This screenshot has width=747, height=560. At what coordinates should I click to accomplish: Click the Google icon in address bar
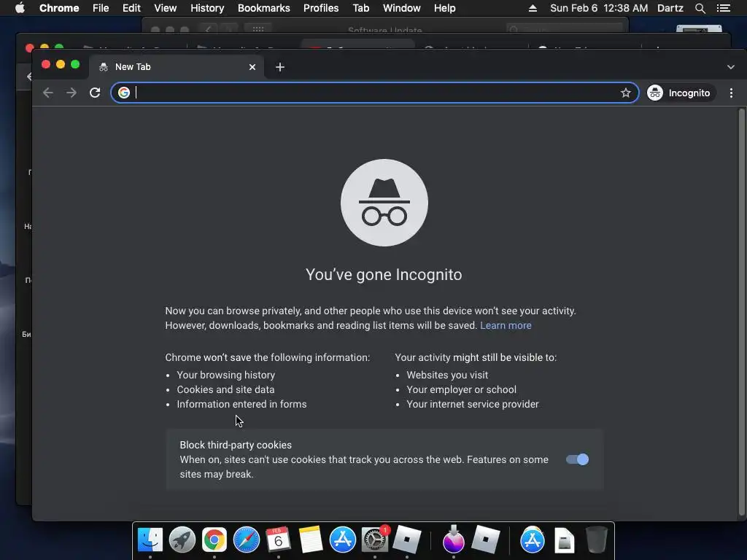coord(124,93)
